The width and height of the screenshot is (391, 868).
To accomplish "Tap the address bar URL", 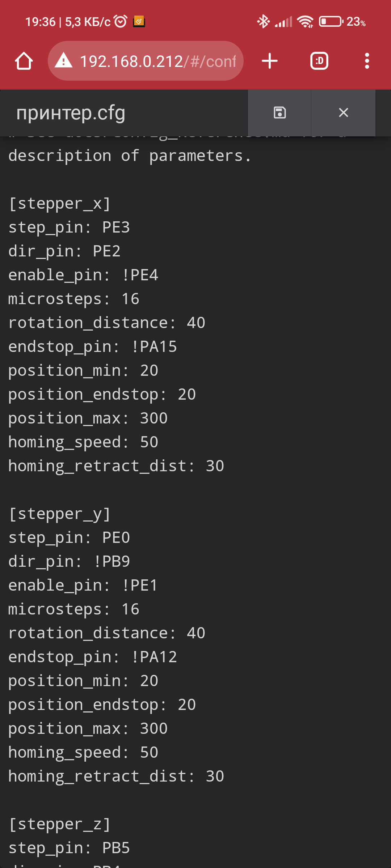I will tap(157, 61).
